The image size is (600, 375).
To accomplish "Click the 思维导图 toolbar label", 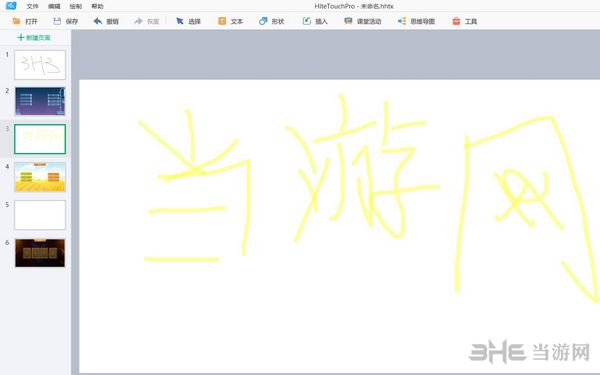I will pos(422,21).
